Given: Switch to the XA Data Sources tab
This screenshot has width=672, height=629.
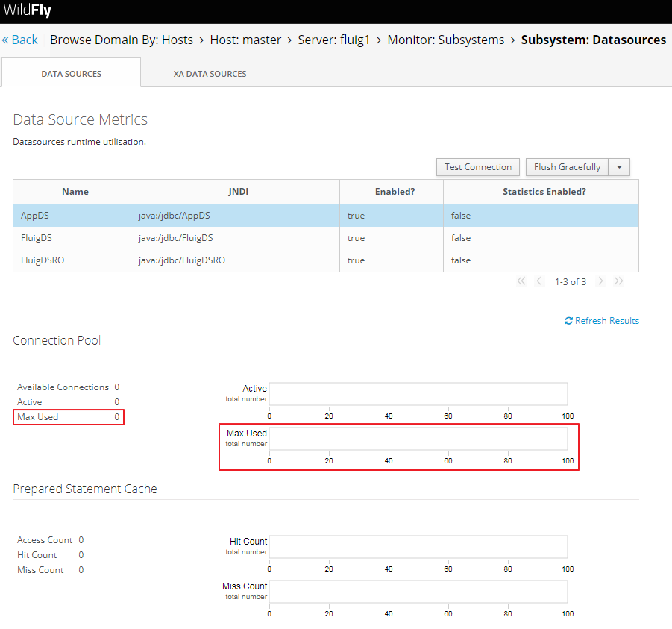Looking at the screenshot, I should coord(210,74).
